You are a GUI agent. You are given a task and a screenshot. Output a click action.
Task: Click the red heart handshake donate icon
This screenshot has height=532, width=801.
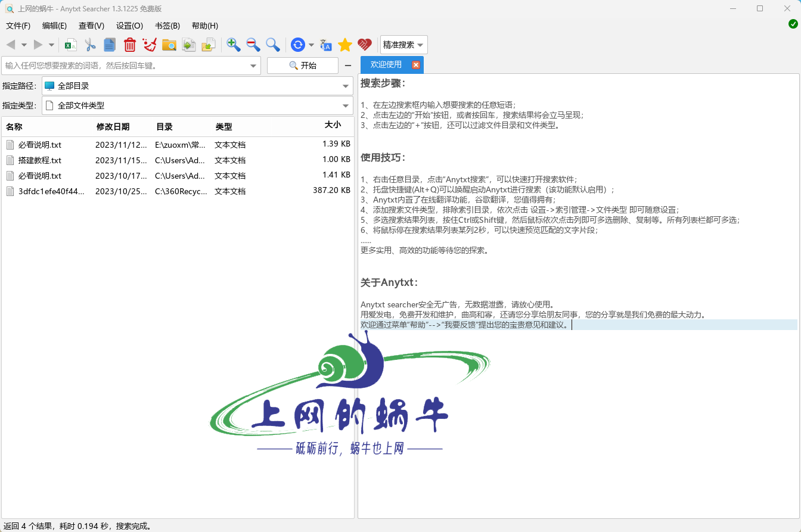click(x=365, y=45)
